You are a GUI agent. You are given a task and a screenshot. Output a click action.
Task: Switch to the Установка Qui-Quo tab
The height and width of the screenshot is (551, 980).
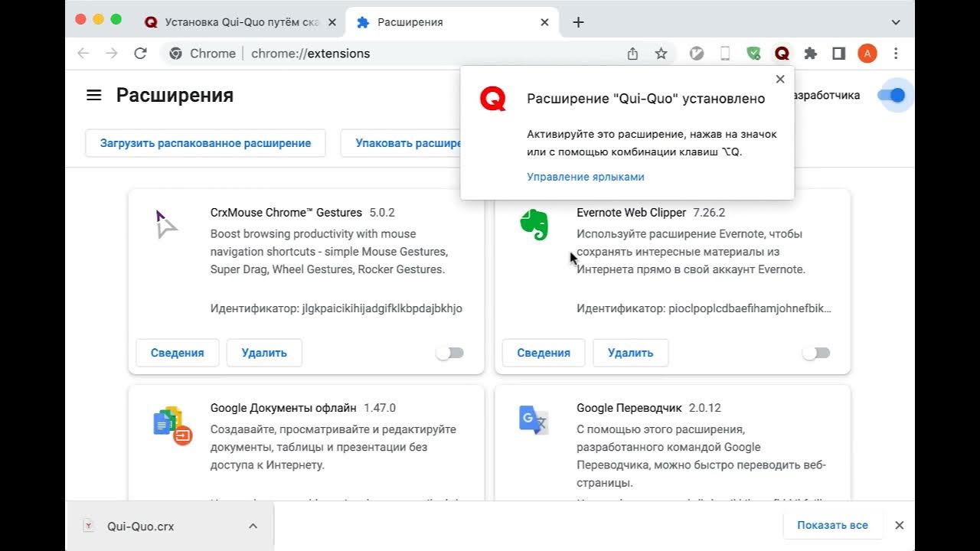pyautogui.click(x=237, y=22)
